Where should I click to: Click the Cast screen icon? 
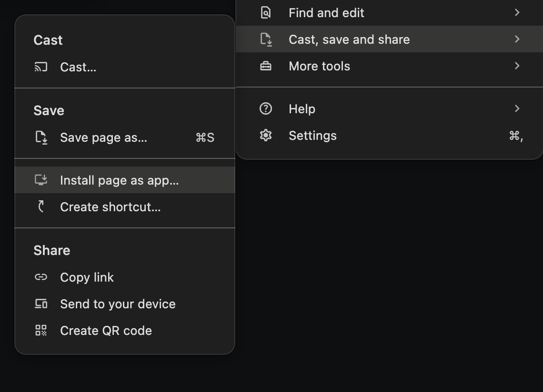[x=41, y=67]
